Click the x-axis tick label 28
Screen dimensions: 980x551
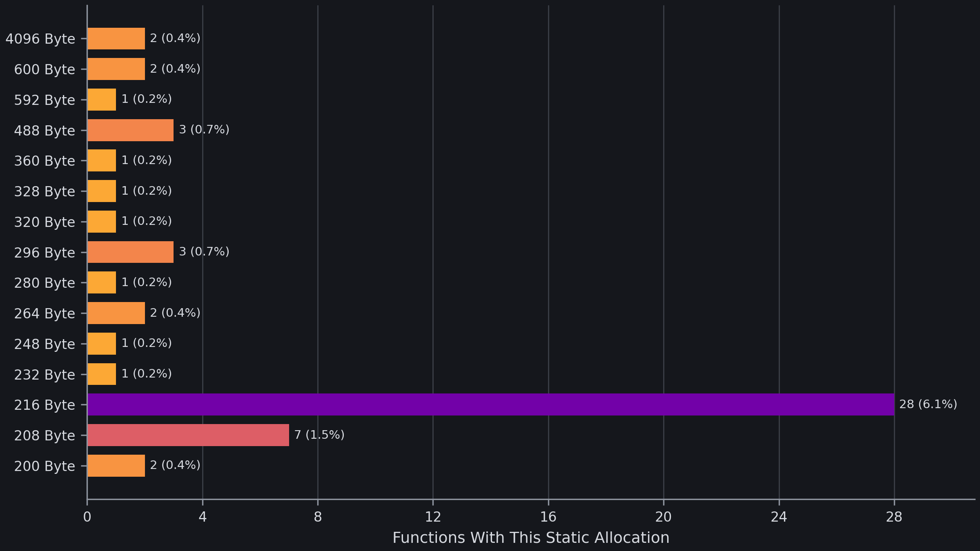coord(894,517)
